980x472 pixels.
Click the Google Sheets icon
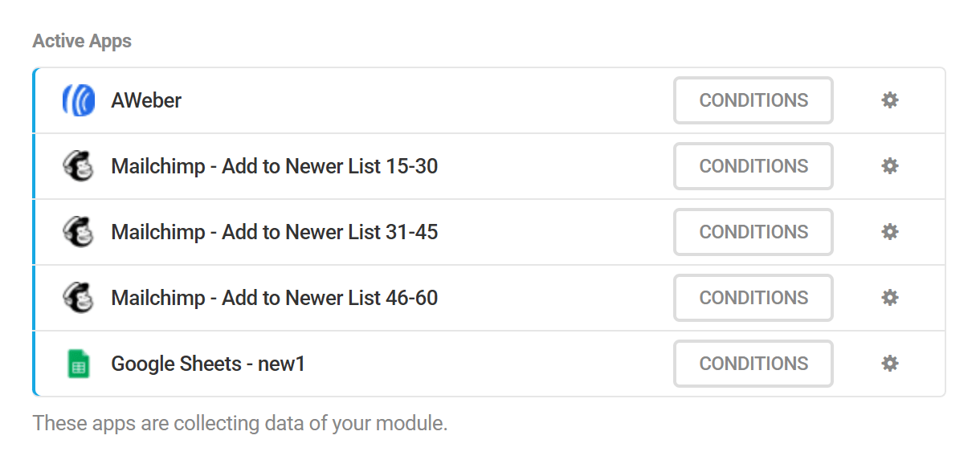point(77,363)
